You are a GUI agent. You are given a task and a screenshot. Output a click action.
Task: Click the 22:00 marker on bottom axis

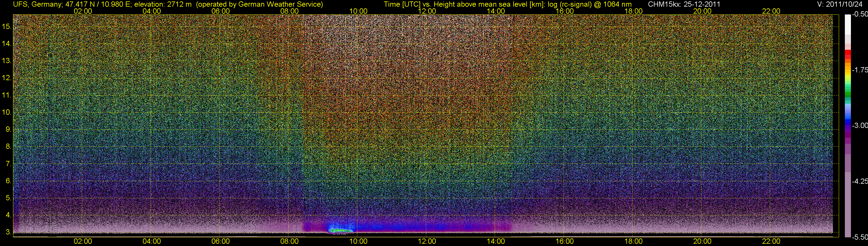point(771,241)
